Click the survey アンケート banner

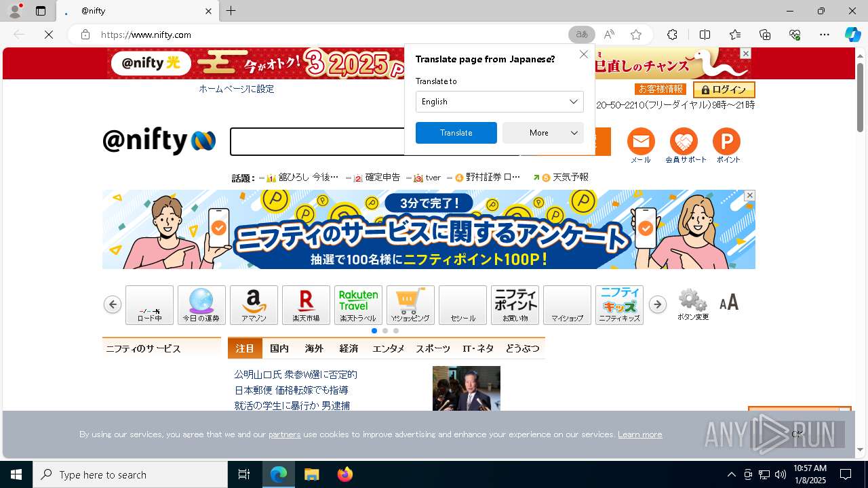(x=429, y=230)
